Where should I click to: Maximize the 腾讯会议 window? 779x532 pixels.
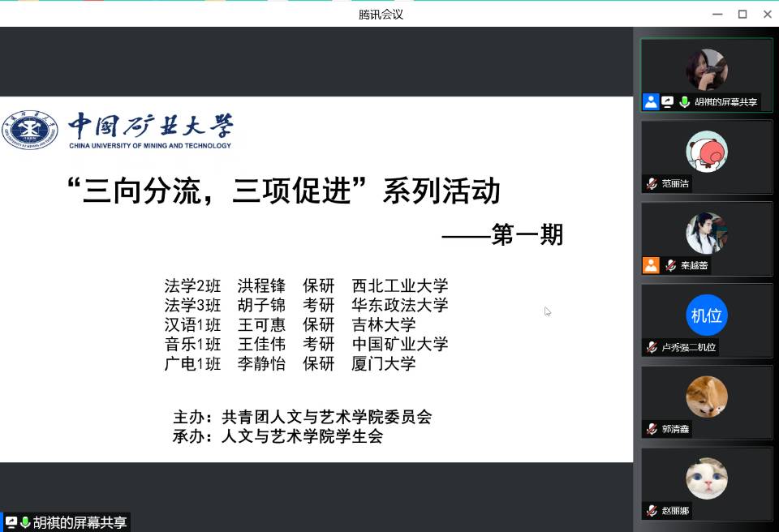click(x=742, y=14)
